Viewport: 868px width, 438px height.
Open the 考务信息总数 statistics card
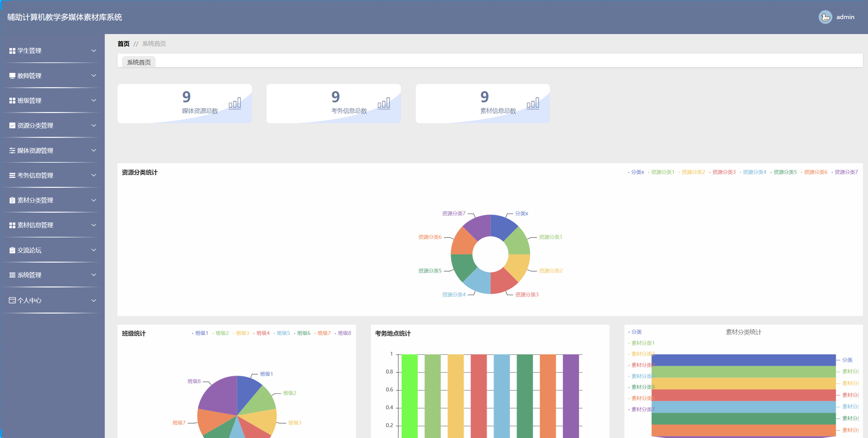pyautogui.click(x=334, y=103)
